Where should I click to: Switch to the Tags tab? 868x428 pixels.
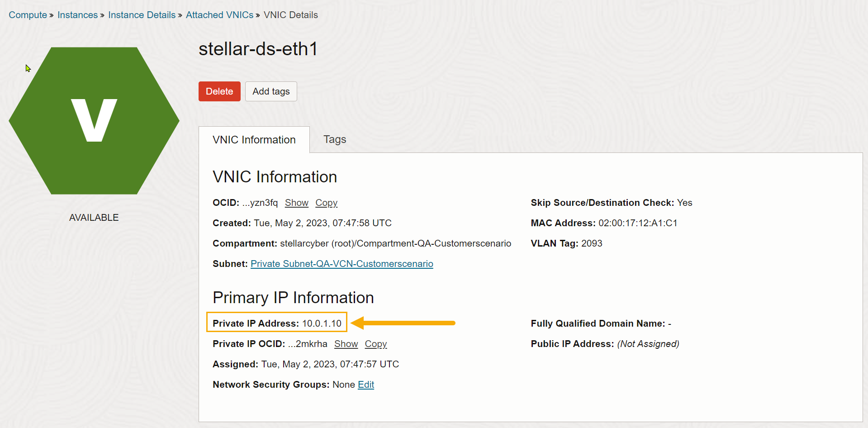334,139
